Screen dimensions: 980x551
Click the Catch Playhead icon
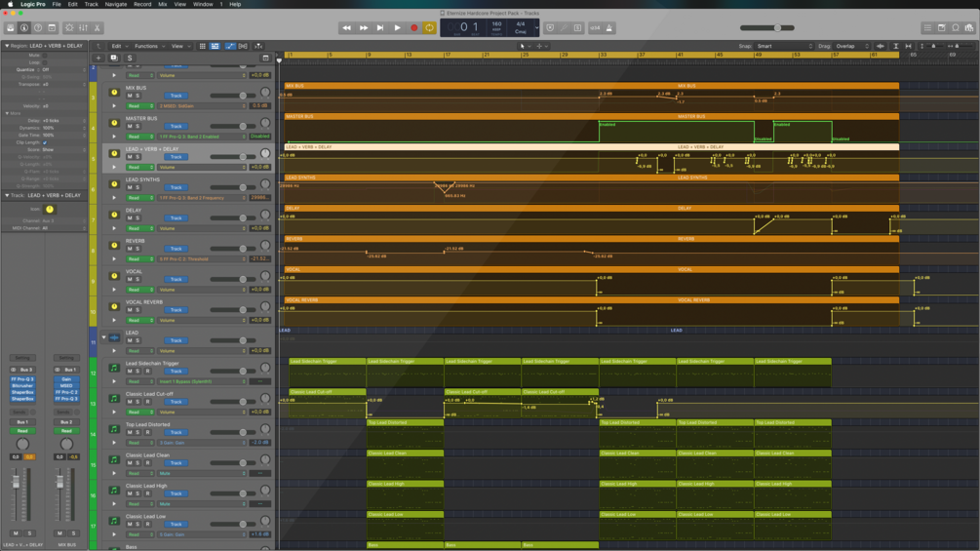(x=258, y=46)
